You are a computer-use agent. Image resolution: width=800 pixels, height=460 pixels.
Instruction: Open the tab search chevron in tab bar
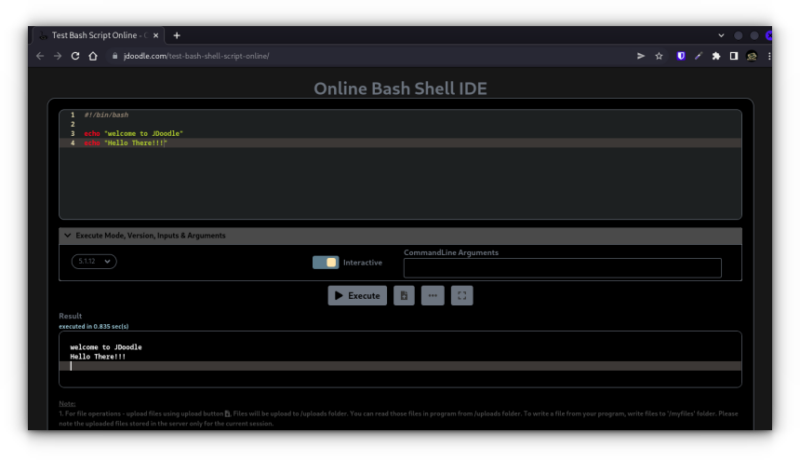(x=721, y=35)
